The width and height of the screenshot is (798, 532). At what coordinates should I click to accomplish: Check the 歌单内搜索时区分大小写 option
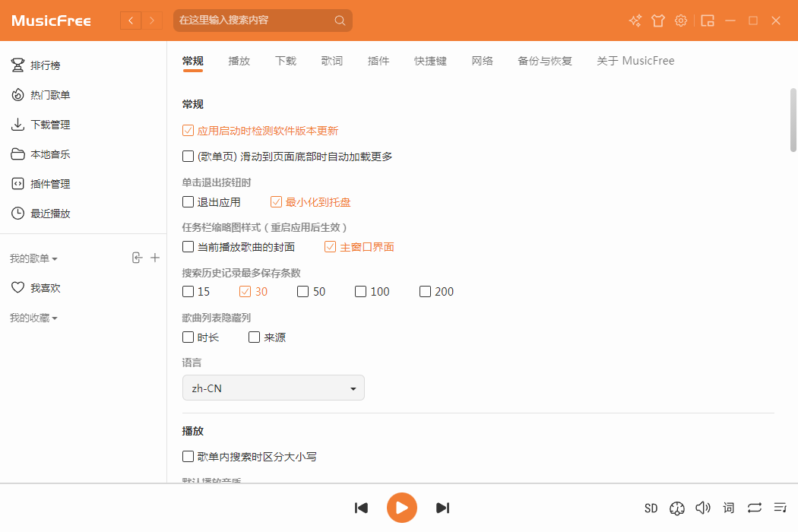pyautogui.click(x=188, y=457)
